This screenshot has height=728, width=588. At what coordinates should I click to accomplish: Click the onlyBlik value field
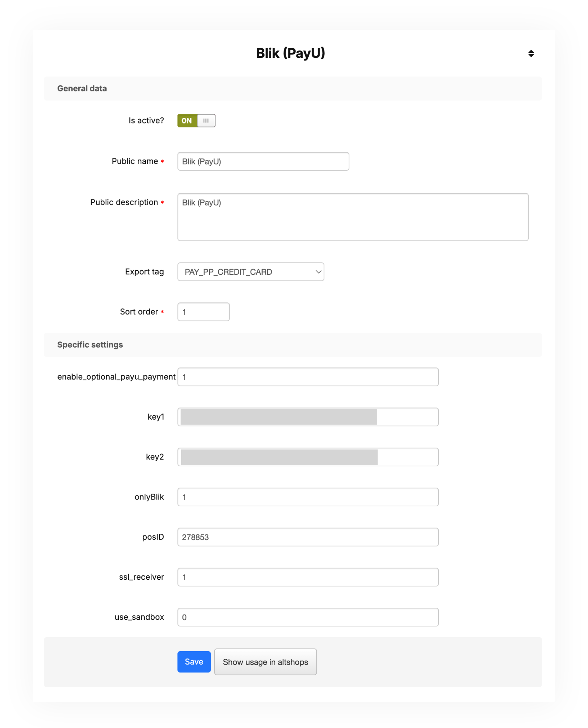pos(308,497)
